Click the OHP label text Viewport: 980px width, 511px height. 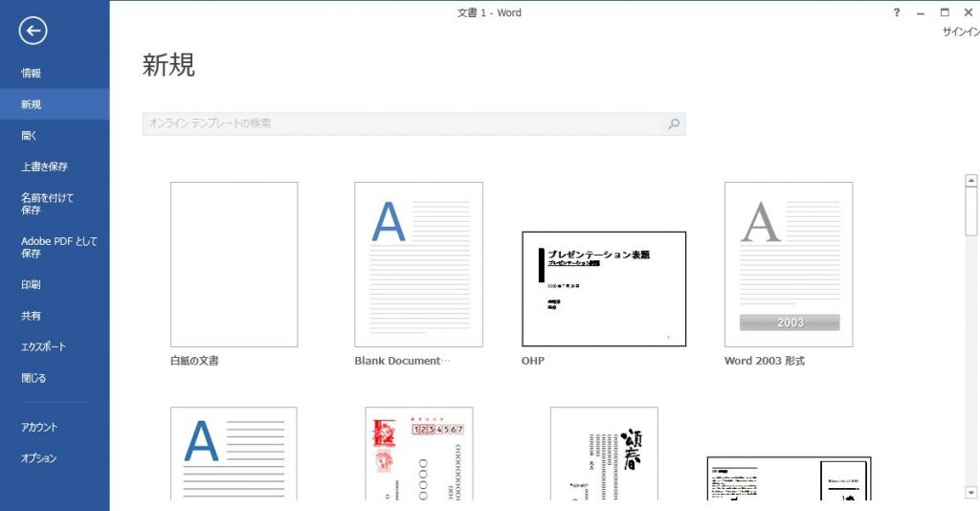533,361
